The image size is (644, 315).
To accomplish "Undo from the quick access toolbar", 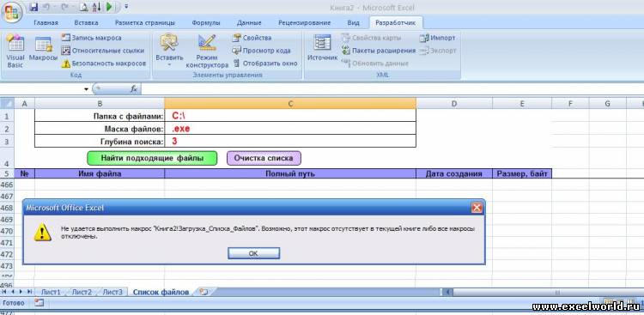I will coord(47,7).
